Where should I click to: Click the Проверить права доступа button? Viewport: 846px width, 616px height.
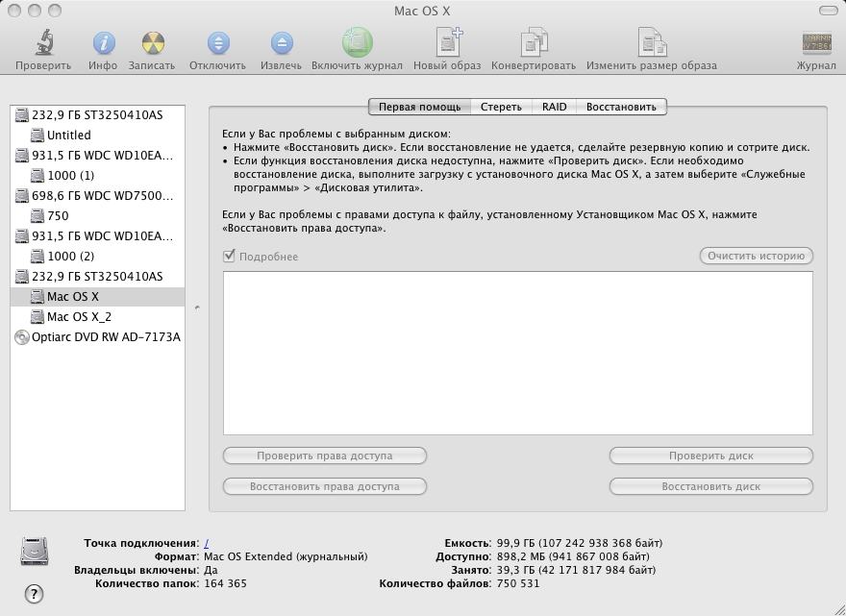coord(325,456)
